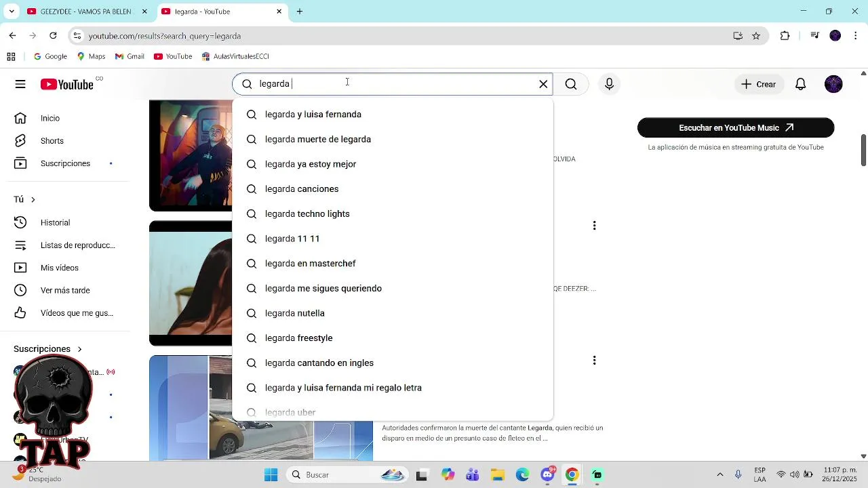Viewport: 868px width, 488px height.
Task: Open Google Chrome in the taskbar
Action: pyautogui.click(x=572, y=474)
